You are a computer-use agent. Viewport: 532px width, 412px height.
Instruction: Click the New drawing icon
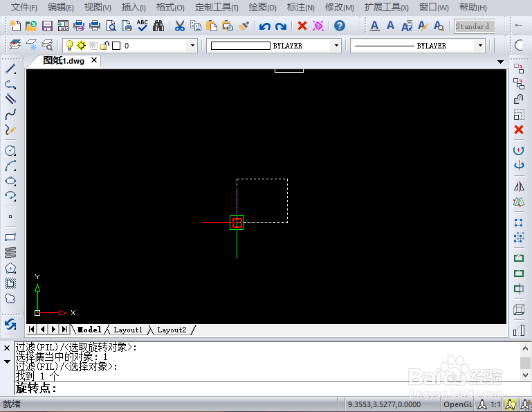tap(15, 26)
